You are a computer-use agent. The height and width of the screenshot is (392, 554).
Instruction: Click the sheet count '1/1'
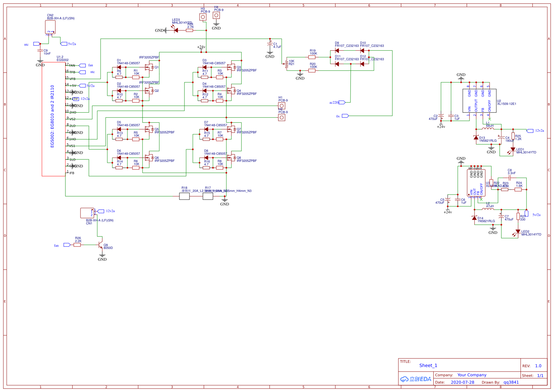(540, 376)
